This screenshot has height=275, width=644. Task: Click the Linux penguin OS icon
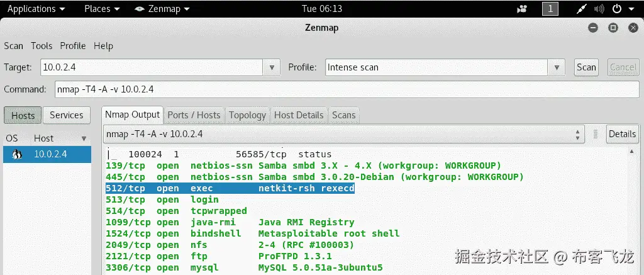[x=17, y=155]
